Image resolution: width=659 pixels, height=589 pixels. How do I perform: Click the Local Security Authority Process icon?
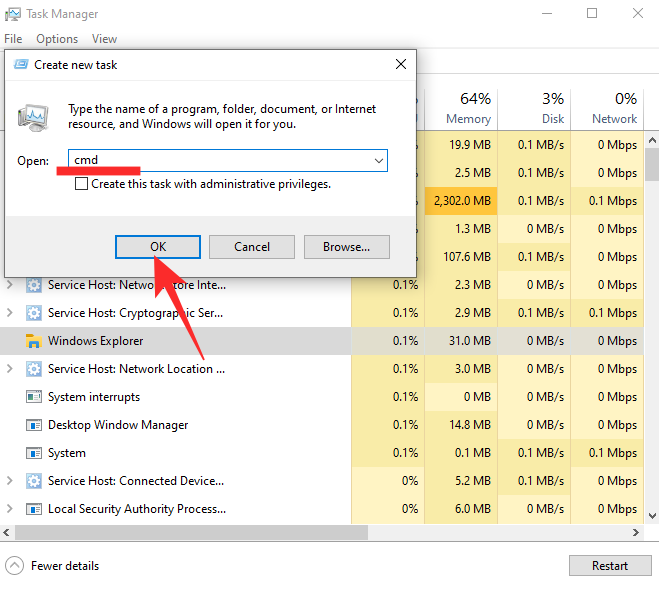tap(34, 509)
